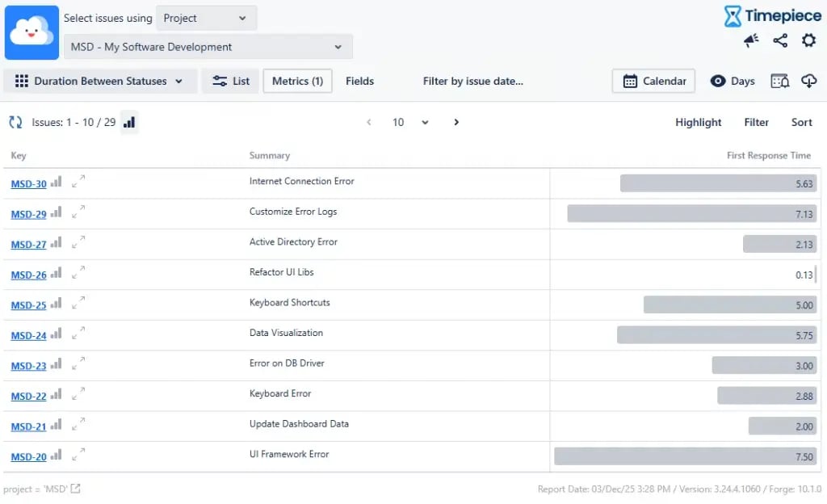
Task: Click the refresh issues icon
Action: 15,123
